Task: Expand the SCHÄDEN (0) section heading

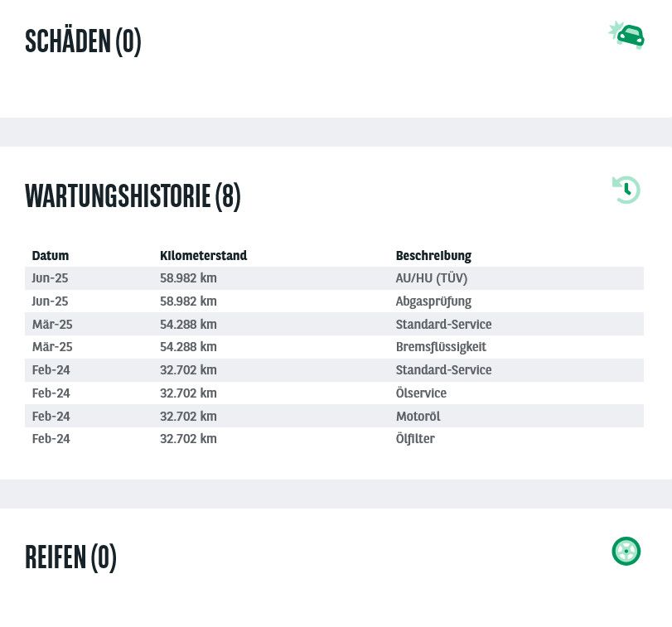Action: [x=83, y=41]
